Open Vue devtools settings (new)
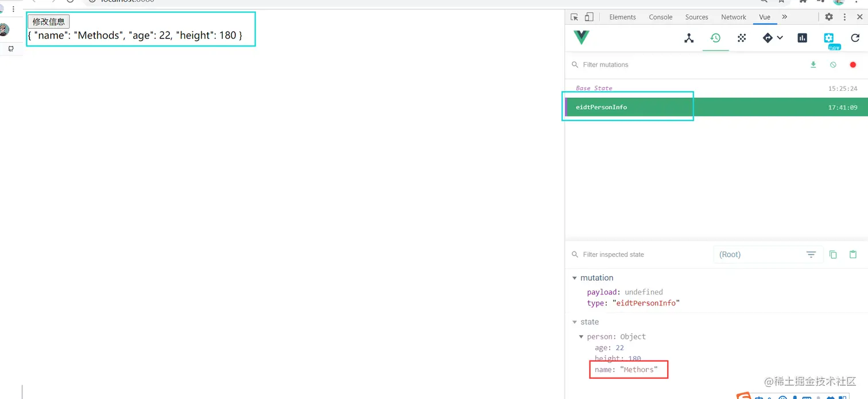The image size is (868, 399). (x=829, y=38)
